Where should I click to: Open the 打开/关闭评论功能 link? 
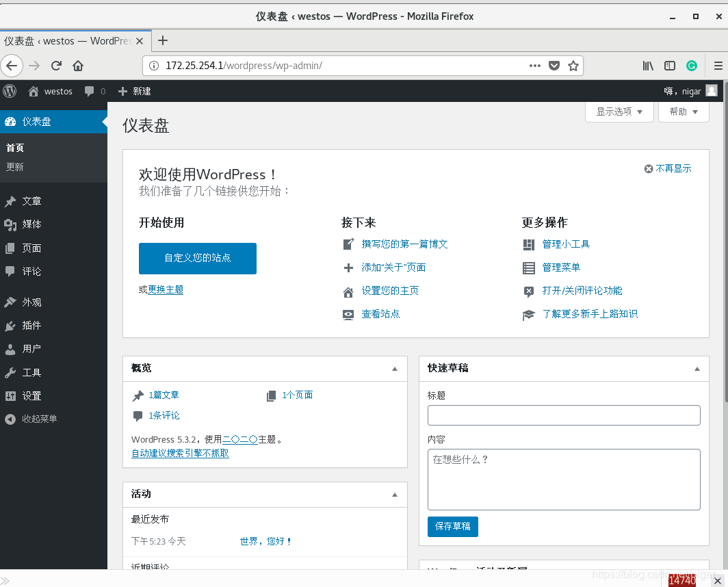582,291
